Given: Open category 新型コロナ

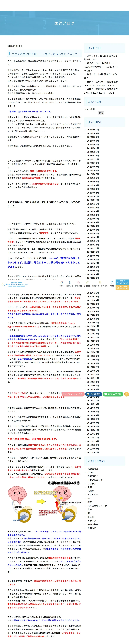Looking at the screenshot, I should (93, 476).
